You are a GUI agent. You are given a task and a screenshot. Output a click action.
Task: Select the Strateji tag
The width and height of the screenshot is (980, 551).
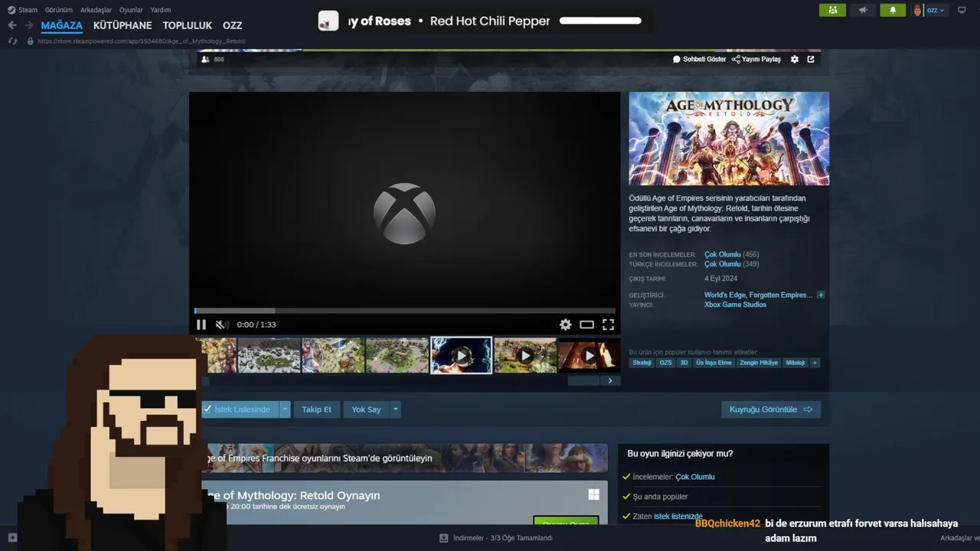pyautogui.click(x=642, y=363)
